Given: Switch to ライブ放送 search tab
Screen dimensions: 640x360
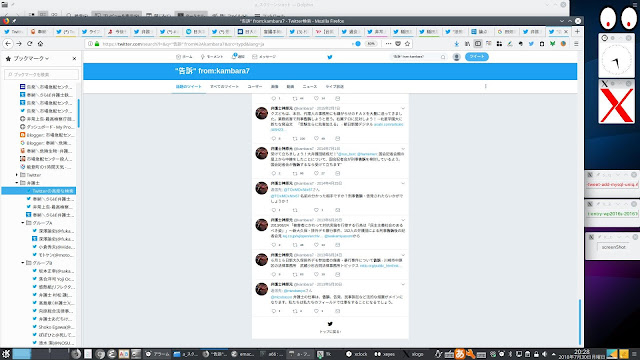Looking at the screenshot, I should pyautogui.click(x=334, y=87).
